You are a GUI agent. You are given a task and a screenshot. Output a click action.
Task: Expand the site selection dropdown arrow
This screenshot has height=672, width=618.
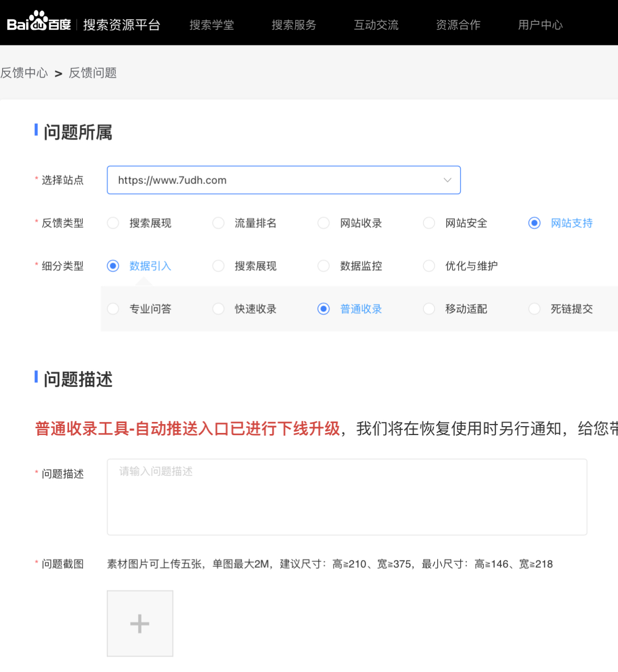click(447, 180)
